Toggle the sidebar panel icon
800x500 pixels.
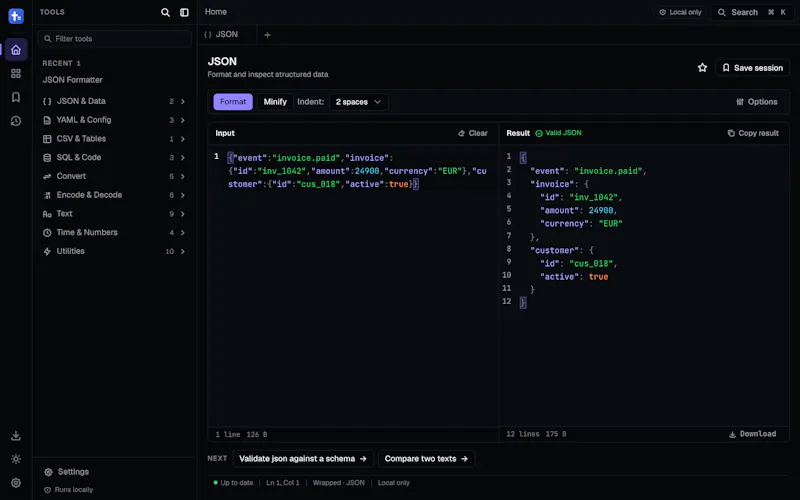[x=184, y=12]
